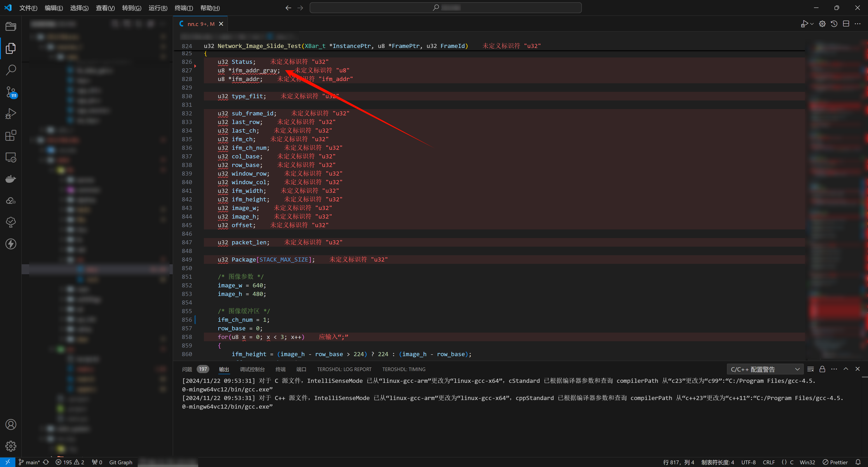Open the 编辑(E) menu
The image size is (868, 467).
click(54, 8)
